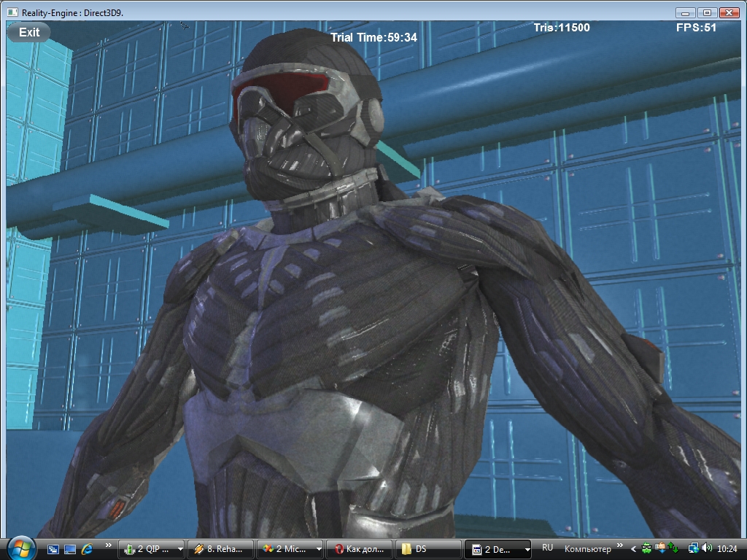
Task: Click the Reality-Engine window title bar icon
Action: coord(12,12)
